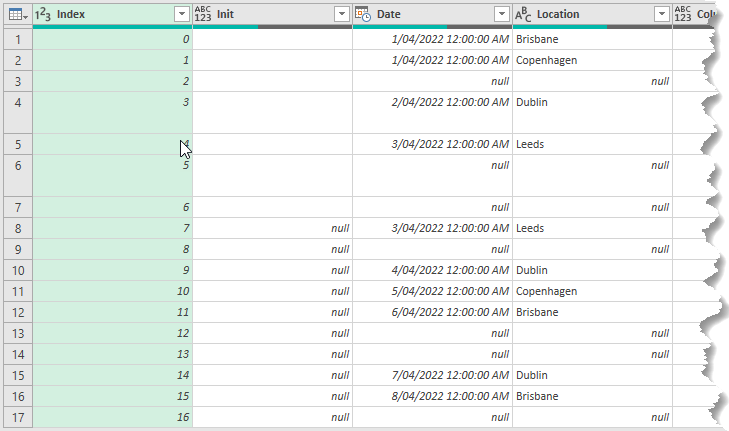Viewport: 729px width, 431px height.
Task: Click the null Init cell in row 8
Action: [x=272, y=228]
